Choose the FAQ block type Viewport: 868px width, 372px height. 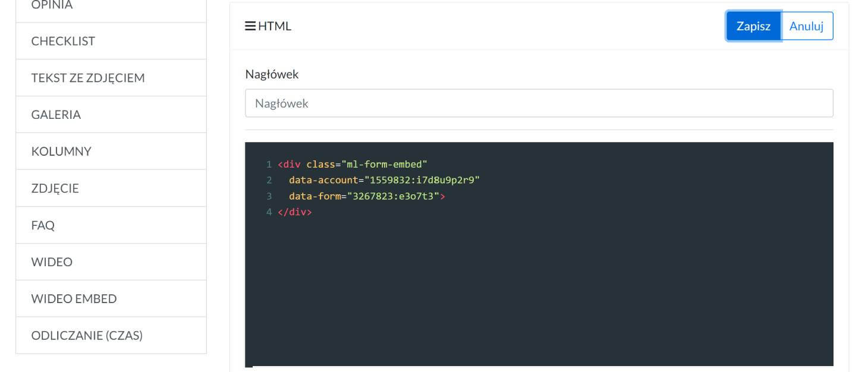click(111, 225)
